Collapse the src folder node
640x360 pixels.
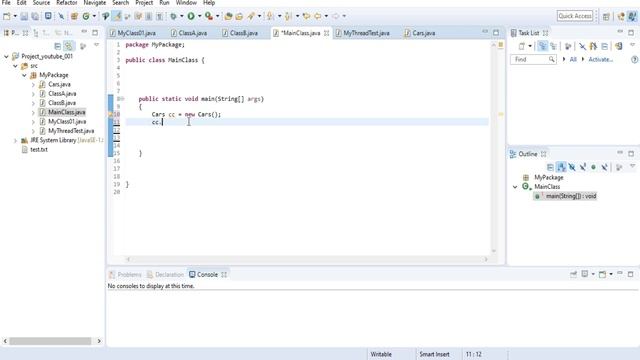(15, 66)
